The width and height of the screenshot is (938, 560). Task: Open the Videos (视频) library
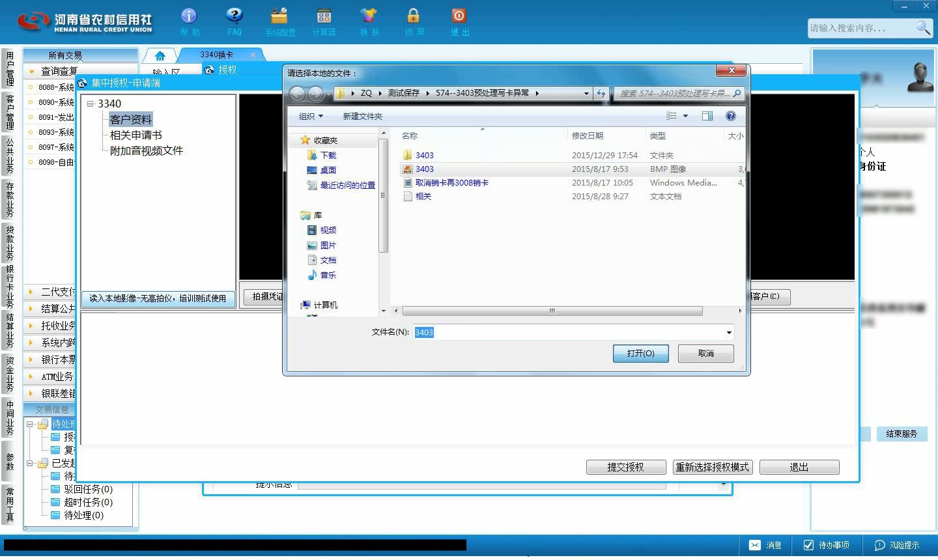click(321, 230)
